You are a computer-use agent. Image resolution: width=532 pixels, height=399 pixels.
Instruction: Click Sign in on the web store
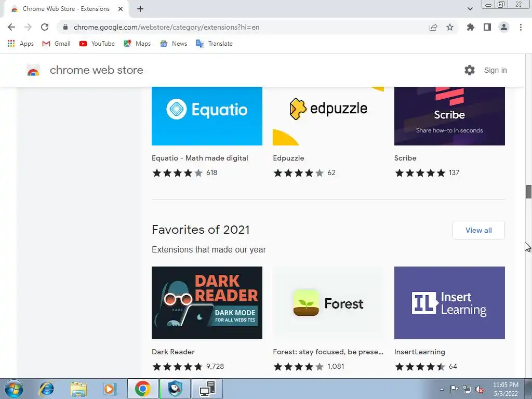(x=495, y=70)
